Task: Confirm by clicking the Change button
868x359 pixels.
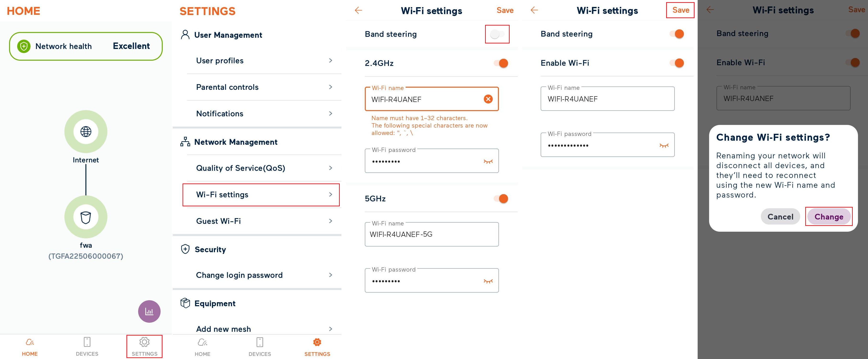Action: point(829,216)
